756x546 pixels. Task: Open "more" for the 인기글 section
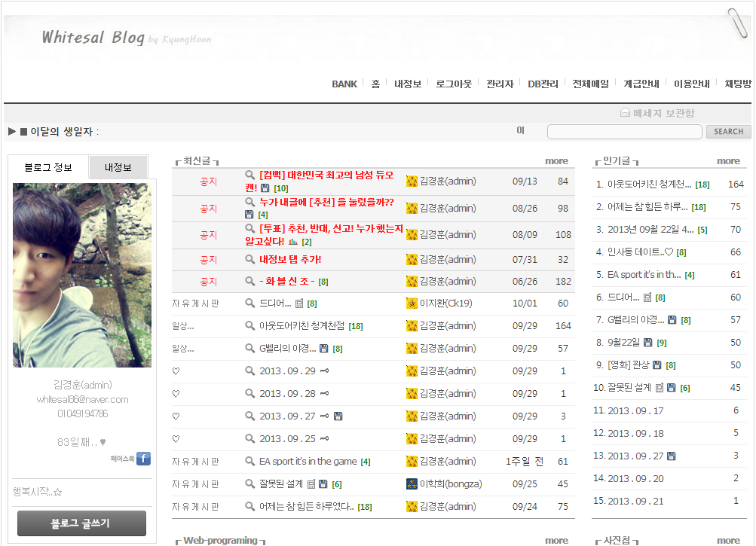pos(728,160)
